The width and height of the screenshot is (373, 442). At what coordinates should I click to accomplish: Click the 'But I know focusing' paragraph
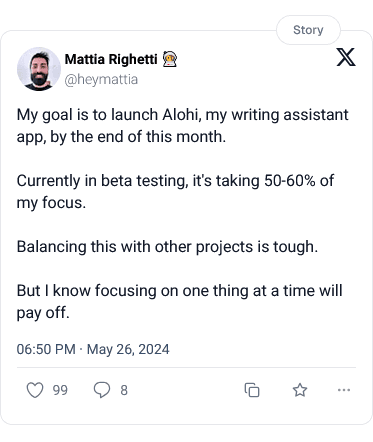(180, 302)
